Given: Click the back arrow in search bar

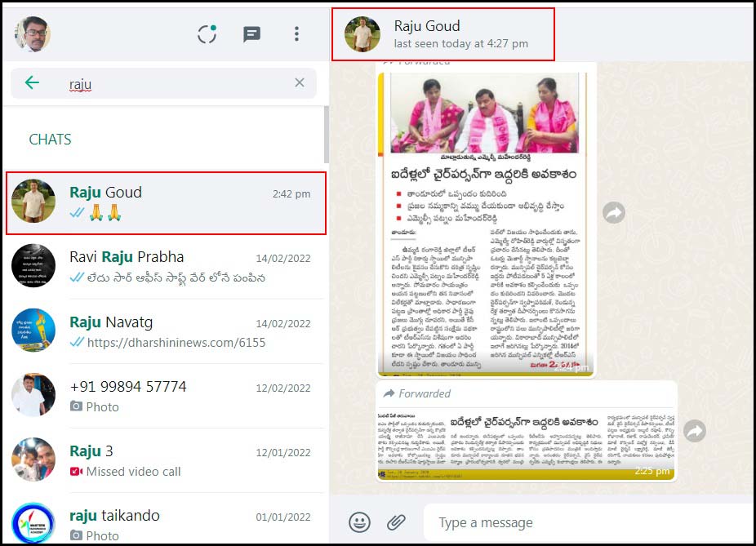Looking at the screenshot, I should [x=32, y=82].
